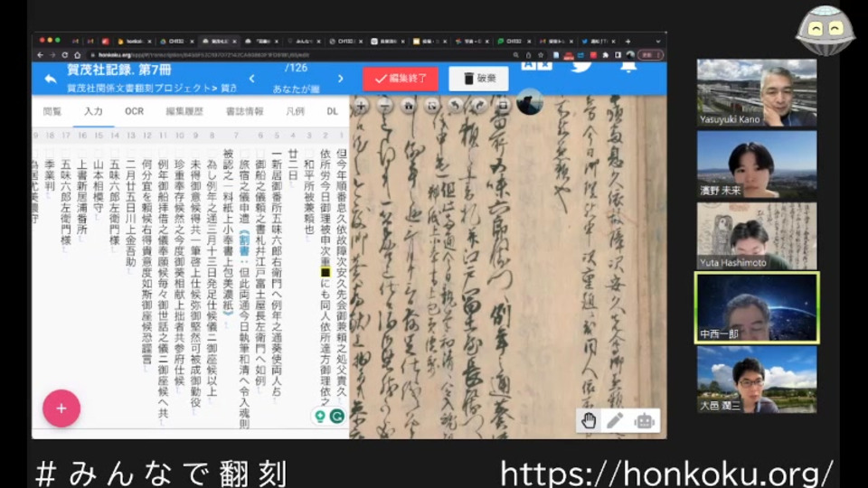Screen dimensions: 868x488
Task: Select the pencil annotation tool
Action: pos(615,421)
